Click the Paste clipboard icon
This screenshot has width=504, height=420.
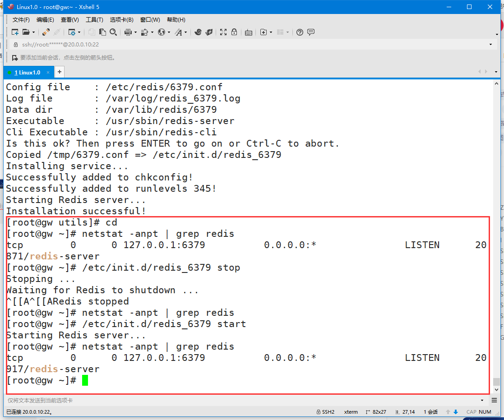tap(102, 32)
